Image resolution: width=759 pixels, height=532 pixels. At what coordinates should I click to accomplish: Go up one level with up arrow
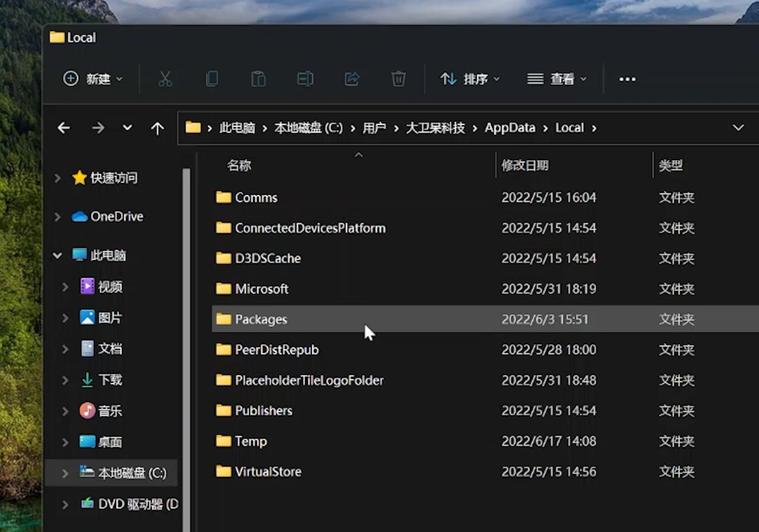coord(157,128)
